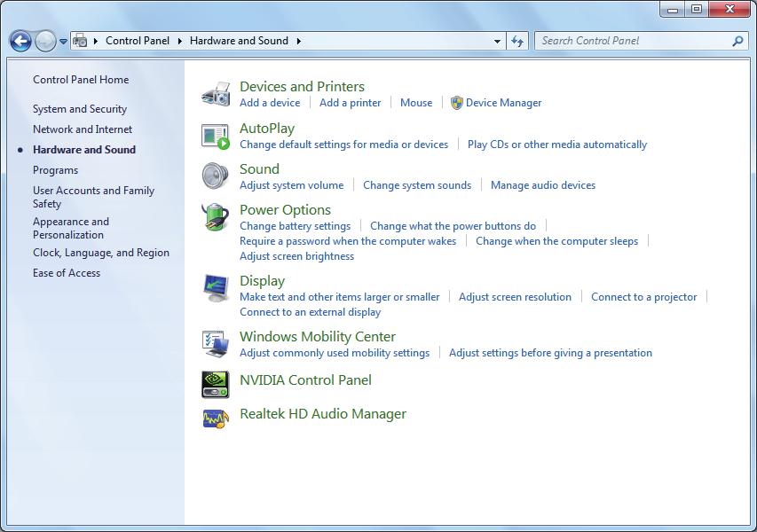Open Mouse settings link

(x=416, y=103)
